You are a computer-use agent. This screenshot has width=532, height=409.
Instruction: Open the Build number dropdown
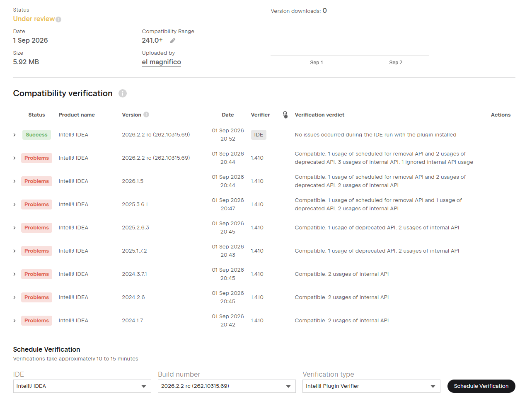click(227, 386)
